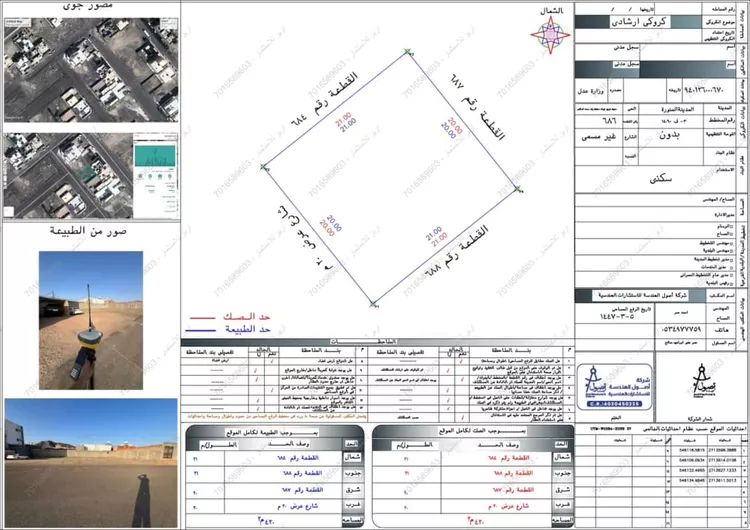The width and height of the screenshot is (750, 530).
Task: Click the وزارة عدل source cell
Action: click(590, 90)
